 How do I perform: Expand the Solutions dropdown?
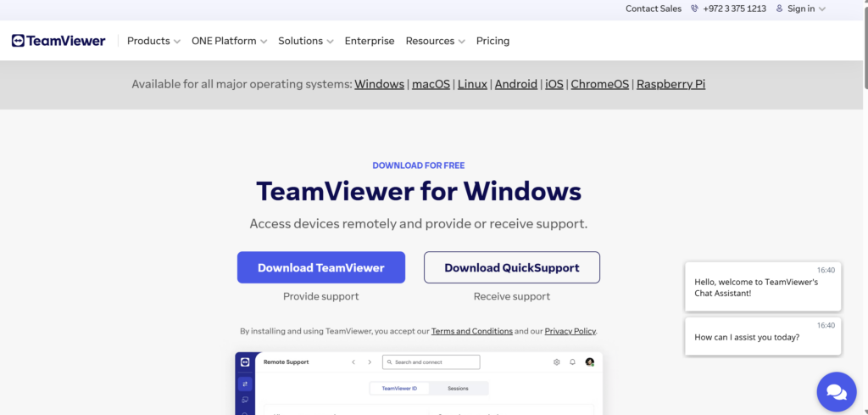pyautogui.click(x=305, y=41)
